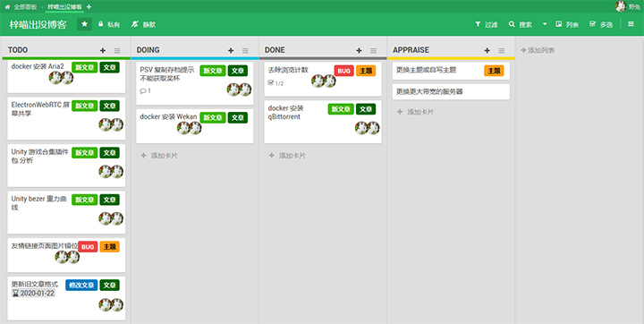Viewport: 644px width, 324px height.
Task: Add card with TODO plus icon
Action: tap(103, 51)
